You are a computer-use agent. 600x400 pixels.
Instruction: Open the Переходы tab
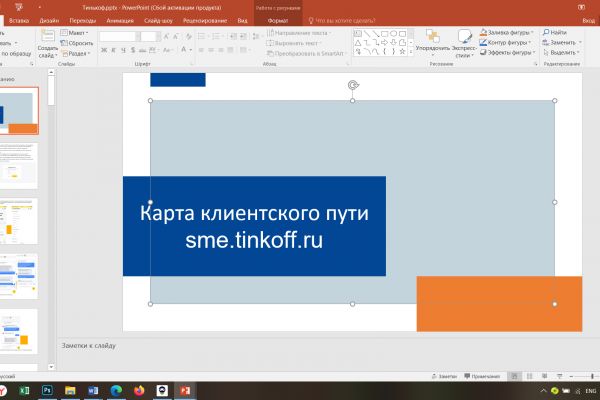pyautogui.click(x=82, y=21)
